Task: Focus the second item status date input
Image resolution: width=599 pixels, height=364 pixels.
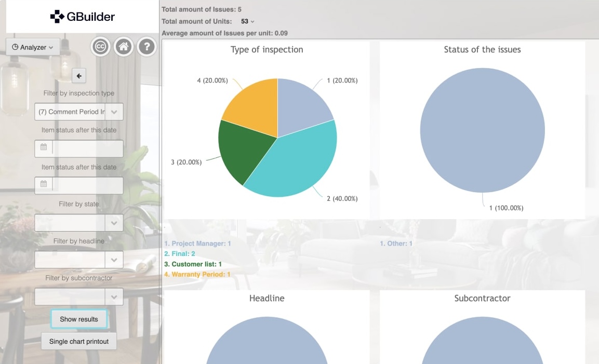Action: pyautogui.click(x=87, y=185)
